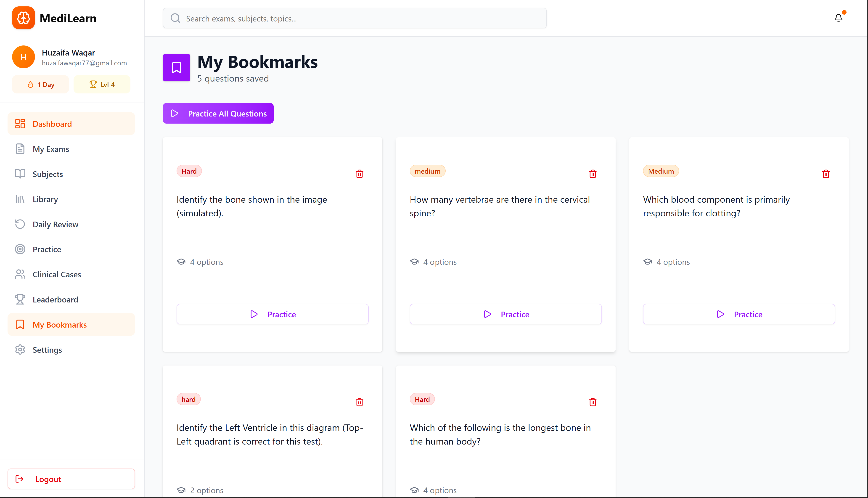Viewport: 868px width, 498px height.
Task: Click the Practice All Questions button
Action: (x=218, y=113)
